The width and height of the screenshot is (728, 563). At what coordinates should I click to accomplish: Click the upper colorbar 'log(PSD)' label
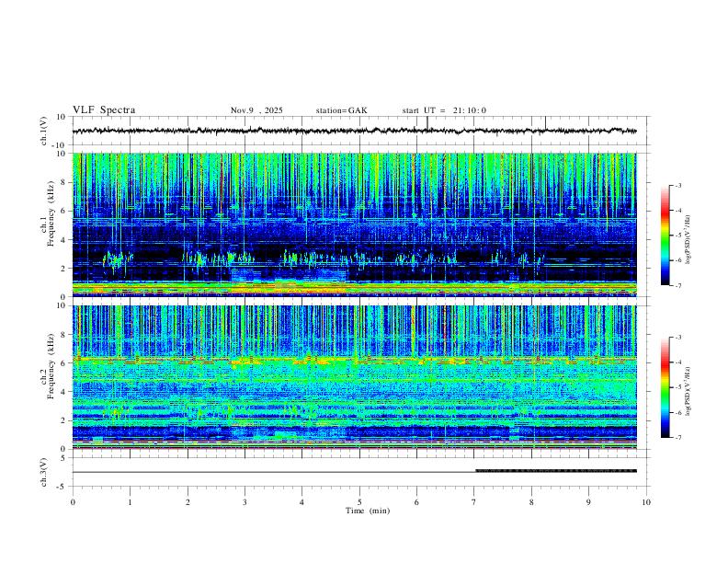tap(688, 239)
